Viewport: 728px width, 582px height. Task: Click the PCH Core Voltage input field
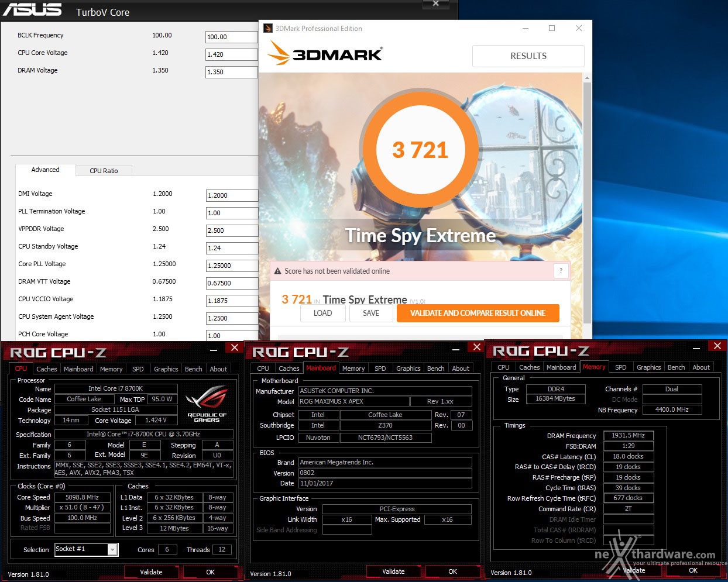point(232,336)
